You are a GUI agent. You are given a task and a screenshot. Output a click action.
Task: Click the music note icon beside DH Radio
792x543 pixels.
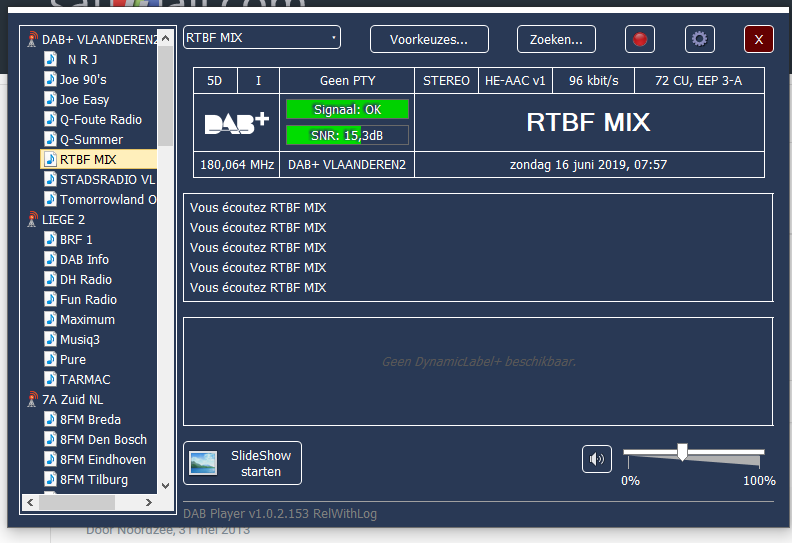tap(51, 279)
